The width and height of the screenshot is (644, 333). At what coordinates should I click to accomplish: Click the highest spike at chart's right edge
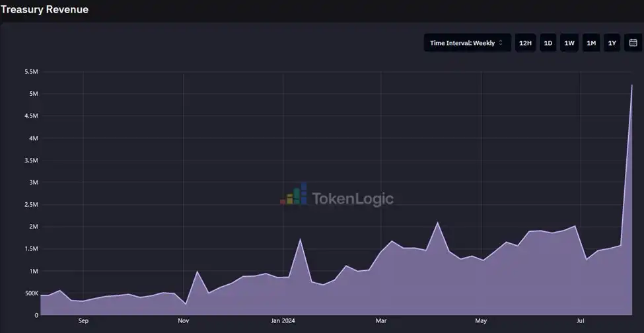tap(632, 85)
